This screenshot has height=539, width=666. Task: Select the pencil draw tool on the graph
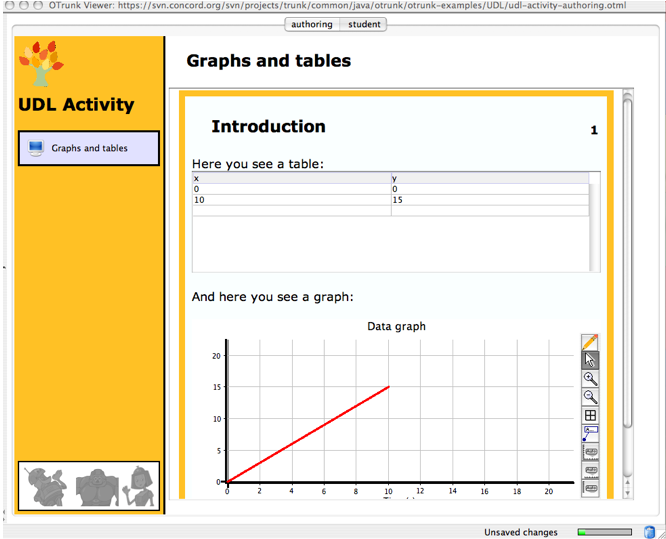590,342
